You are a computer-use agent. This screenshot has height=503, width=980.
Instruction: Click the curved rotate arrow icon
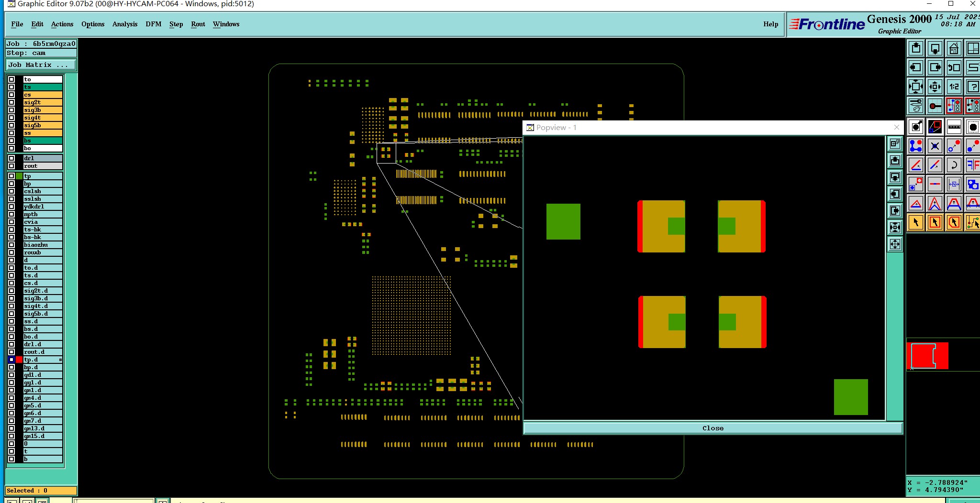click(954, 165)
